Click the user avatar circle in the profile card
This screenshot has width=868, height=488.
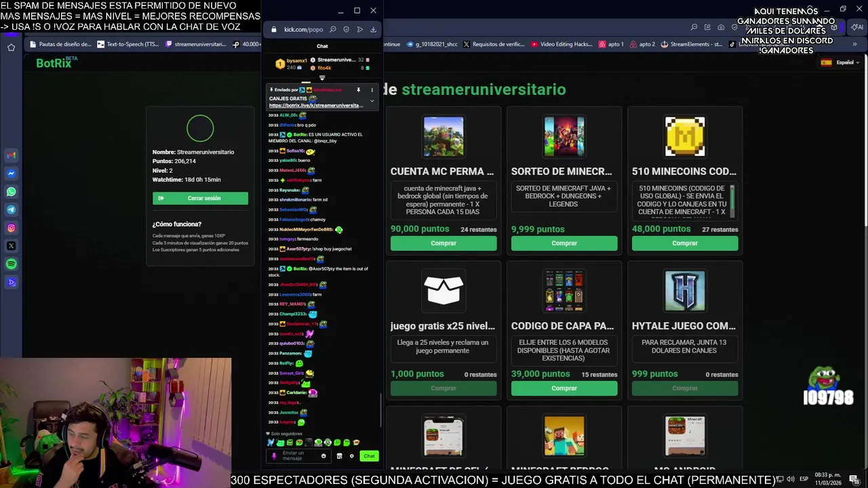(200, 128)
